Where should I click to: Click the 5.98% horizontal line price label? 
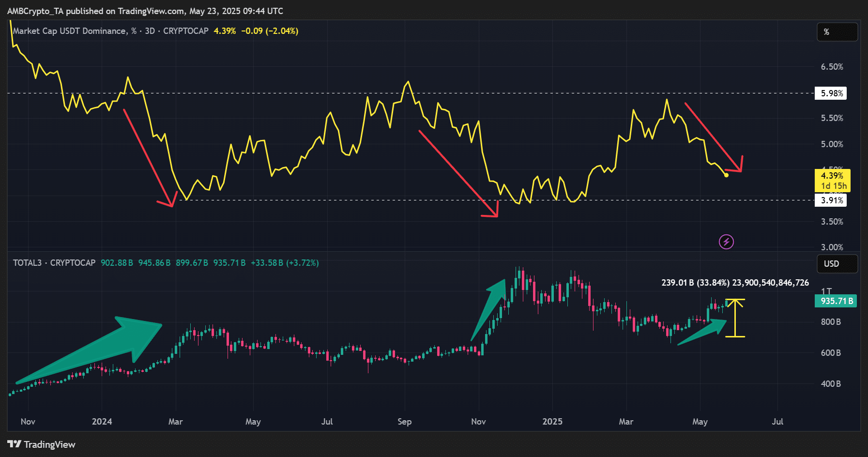[x=832, y=93]
